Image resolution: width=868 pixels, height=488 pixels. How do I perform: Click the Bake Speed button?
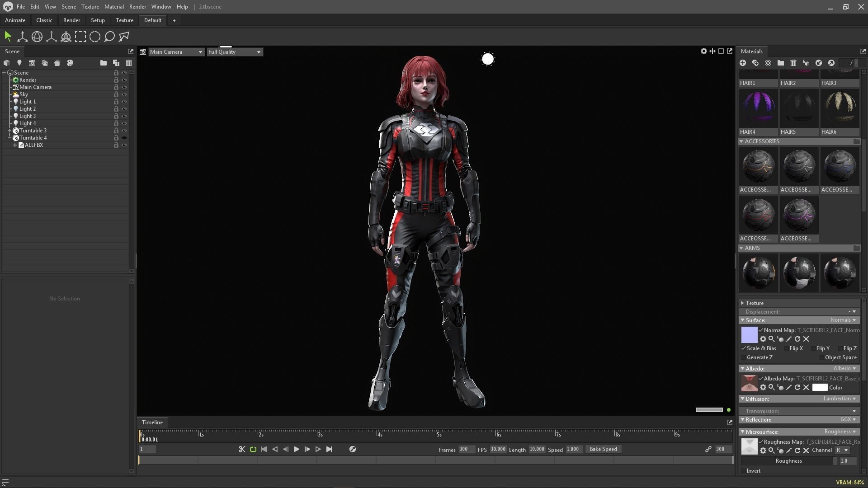coord(603,449)
